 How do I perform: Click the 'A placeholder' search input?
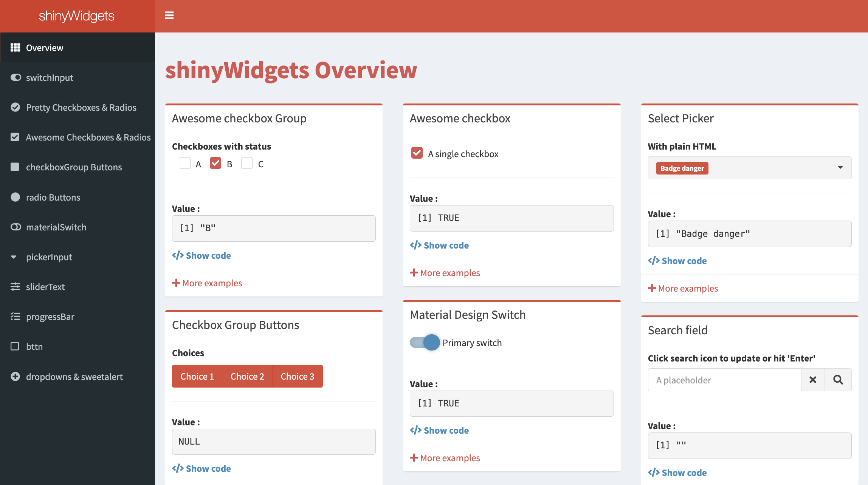click(724, 380)
